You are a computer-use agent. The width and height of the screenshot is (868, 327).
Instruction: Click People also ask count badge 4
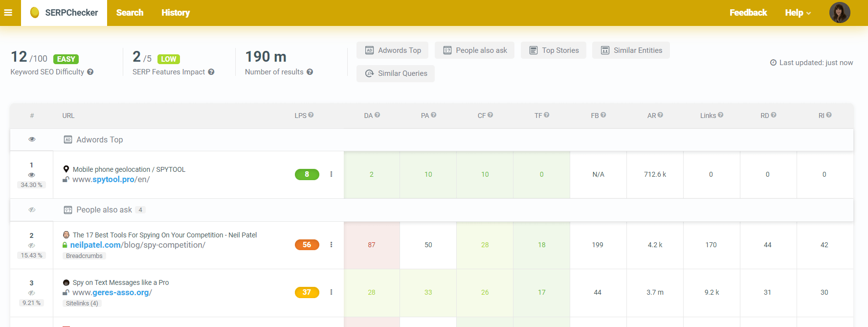point(140,210)
